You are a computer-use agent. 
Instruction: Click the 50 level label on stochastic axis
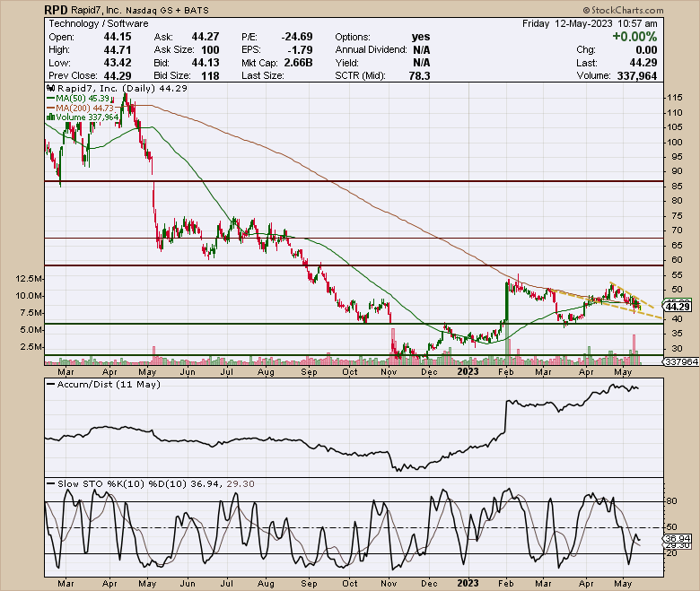[672, 527]
